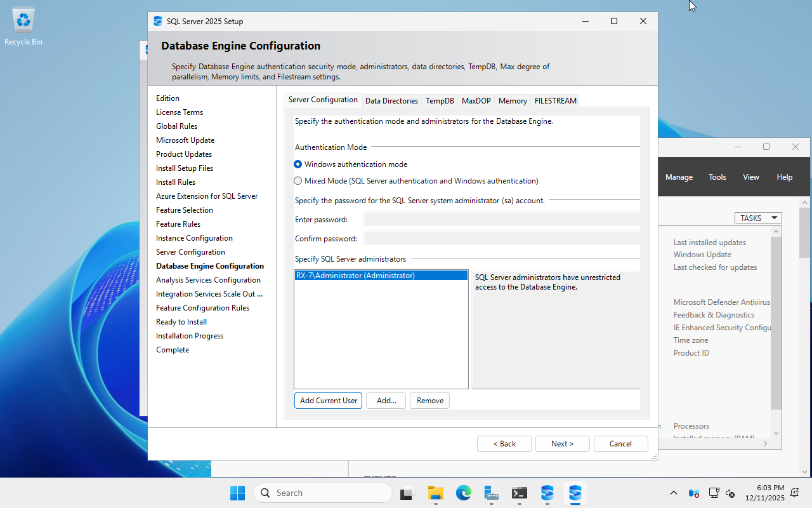The image size is (812, 508).
Task: Click the network icon in system tray
Action: [714, 493]
